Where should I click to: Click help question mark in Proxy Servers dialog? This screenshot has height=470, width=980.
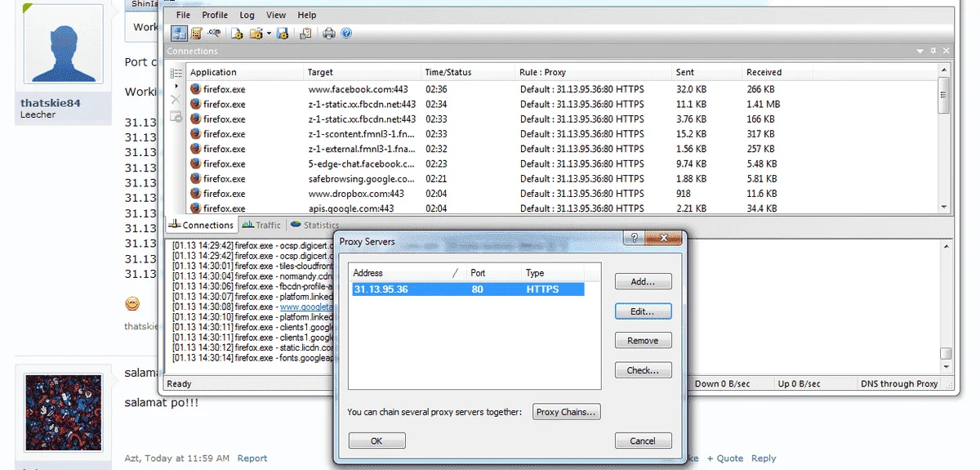coord(633,238)
